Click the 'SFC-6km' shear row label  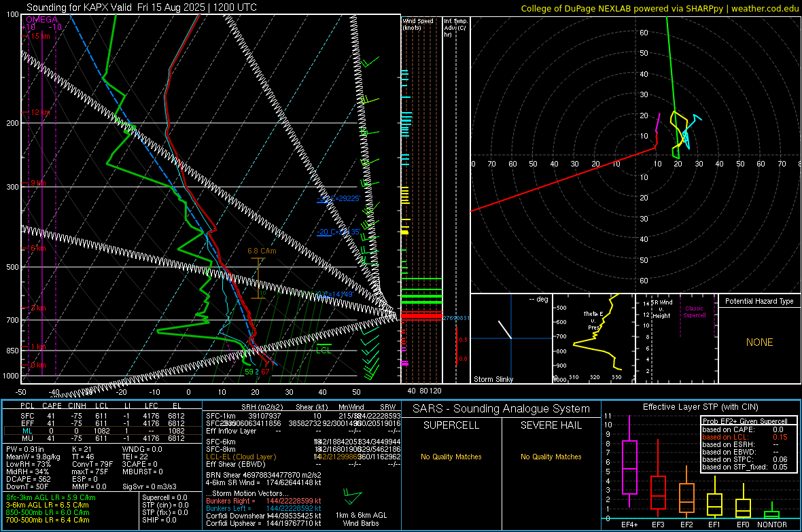(x=220, y=442)
